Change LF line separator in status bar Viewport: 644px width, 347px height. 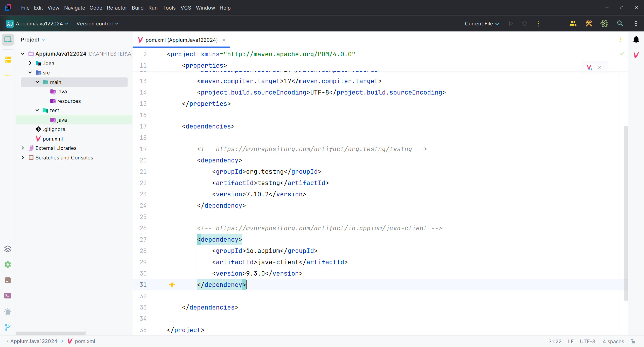[571, 341]
